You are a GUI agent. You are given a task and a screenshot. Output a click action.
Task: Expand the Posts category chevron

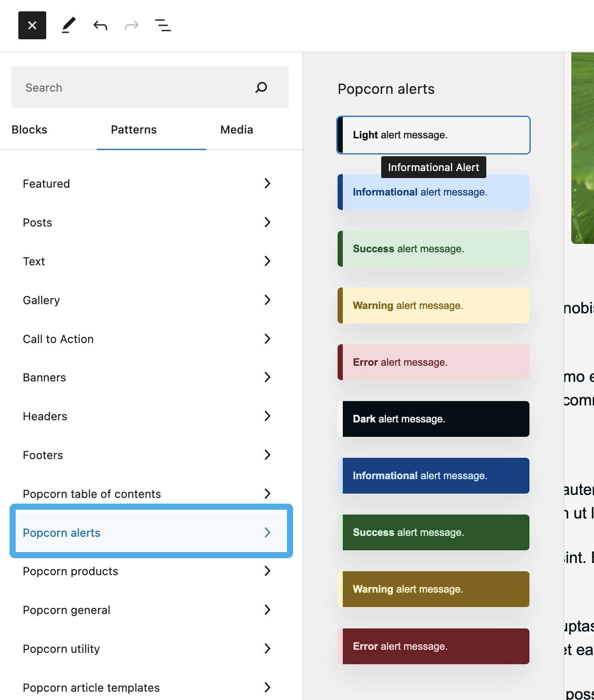pyautogui.click(x=267, y=223)
